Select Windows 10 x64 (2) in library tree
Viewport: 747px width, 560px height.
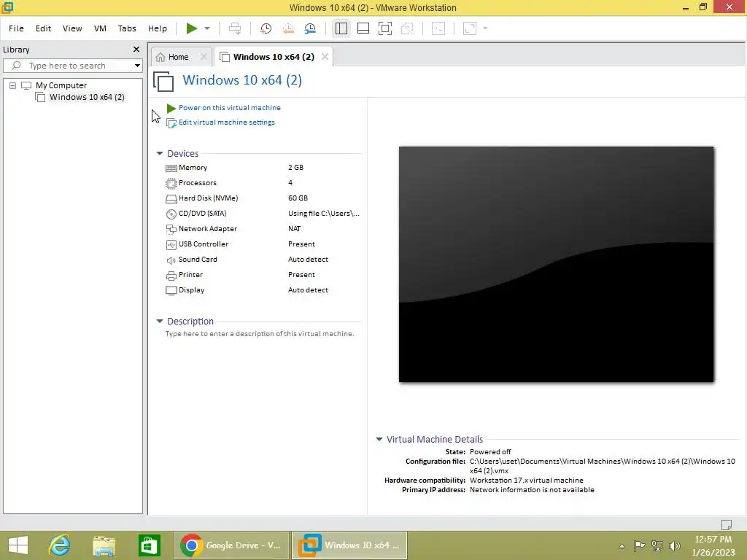pyautogui.click(x=87, y=97)
